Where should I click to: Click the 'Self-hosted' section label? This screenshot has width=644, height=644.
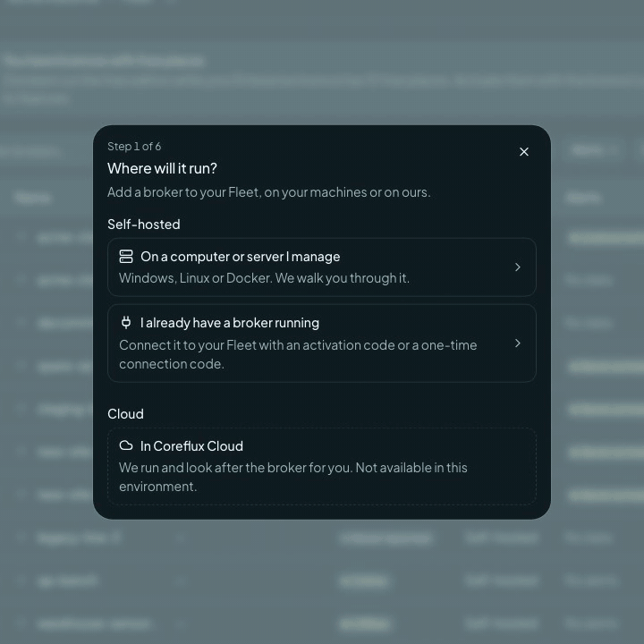pos(144,225)
